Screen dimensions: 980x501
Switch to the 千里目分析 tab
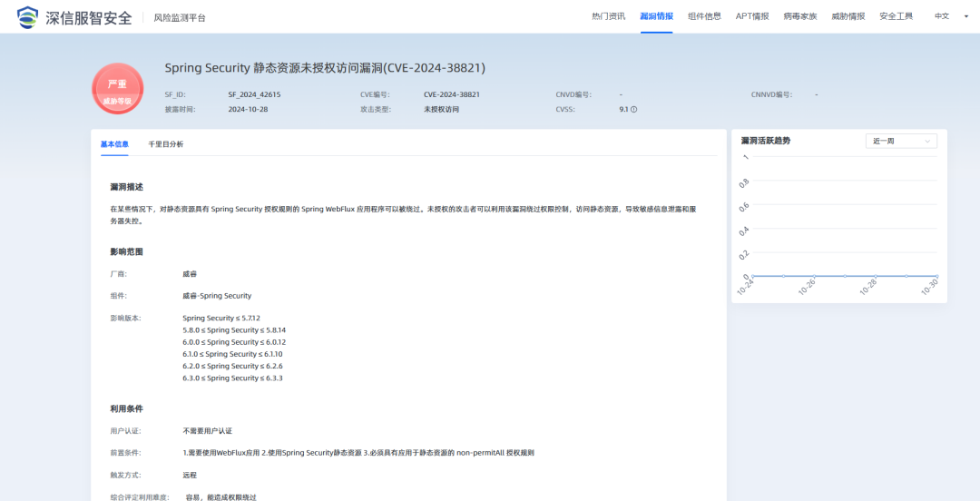166,144
